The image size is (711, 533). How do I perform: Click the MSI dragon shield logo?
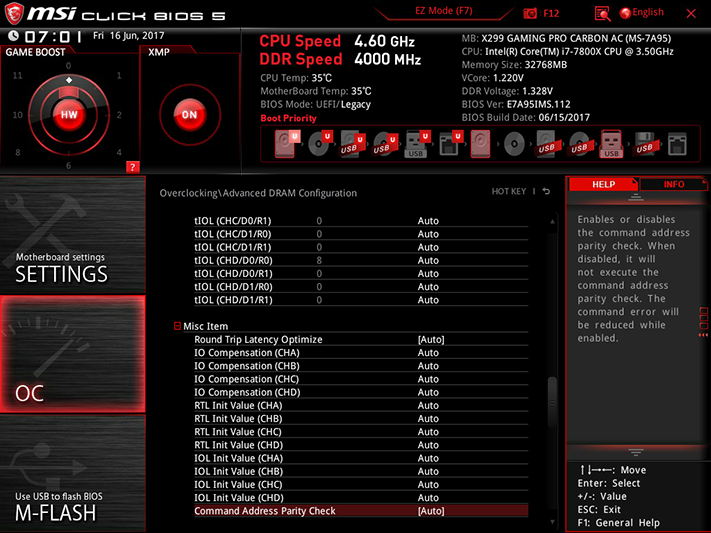click(x=14, y=13)
